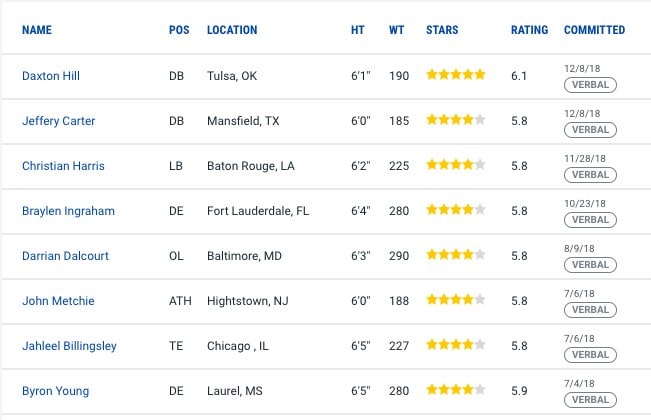Sort table by NAME column header
The height and width of the screenshot is (420, 651).
point(37,30)
